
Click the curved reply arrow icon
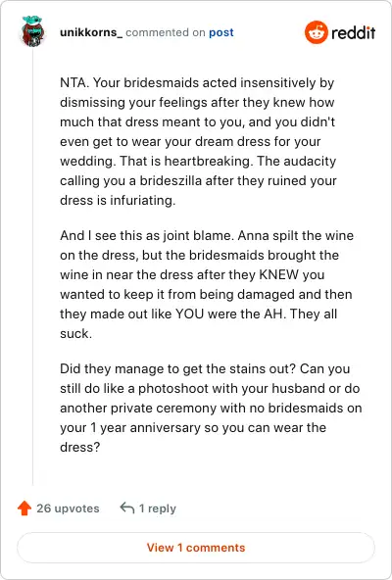[x=127, y=507]
